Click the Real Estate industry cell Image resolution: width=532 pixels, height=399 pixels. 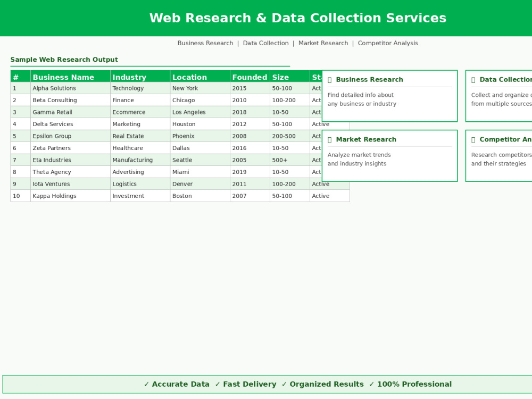tap(140, 136)
